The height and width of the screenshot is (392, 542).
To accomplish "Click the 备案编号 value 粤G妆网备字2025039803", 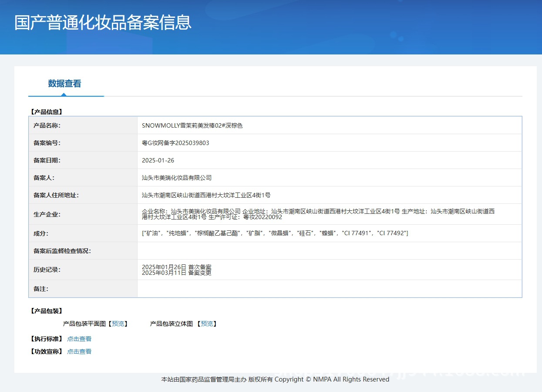I will pyautogui.click(x=175, y=143).
